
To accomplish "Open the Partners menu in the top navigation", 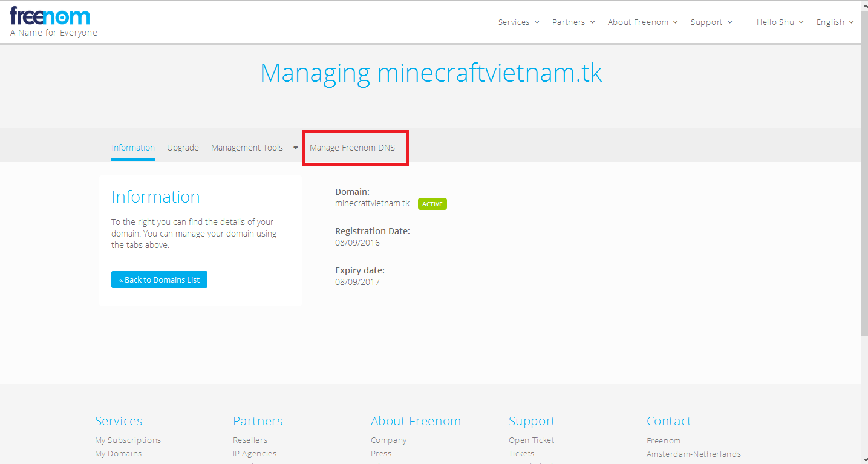I will pyautogui.click(x=573, y=22).
